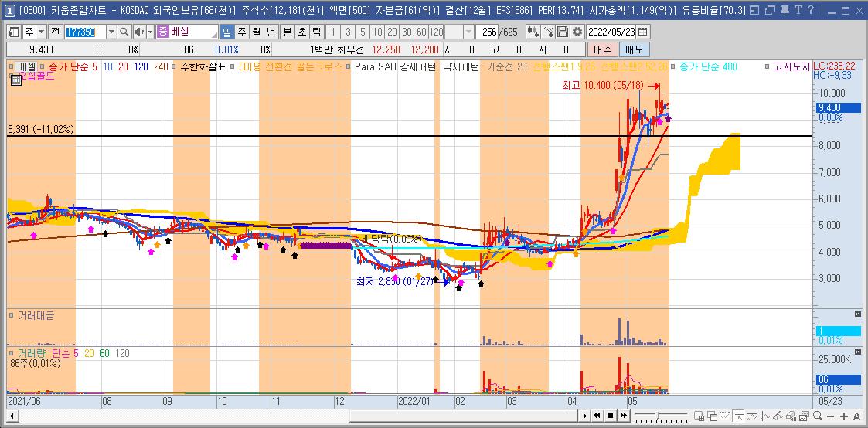The image size is (868, 428).
Task: Click the 고저도지 legend label
Action: pos(792,67)
